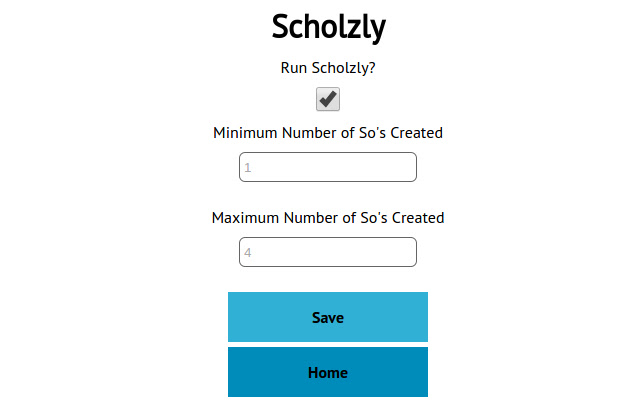This screenshot has height=400, width=640.
Task: Go back using the Home button
Action: (328, 372)
